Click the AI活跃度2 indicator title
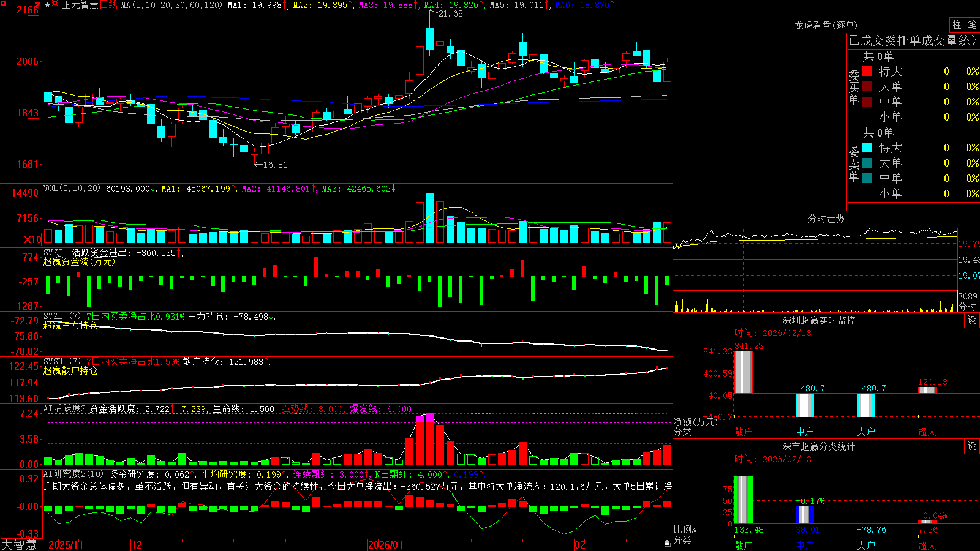 point(65,408)
